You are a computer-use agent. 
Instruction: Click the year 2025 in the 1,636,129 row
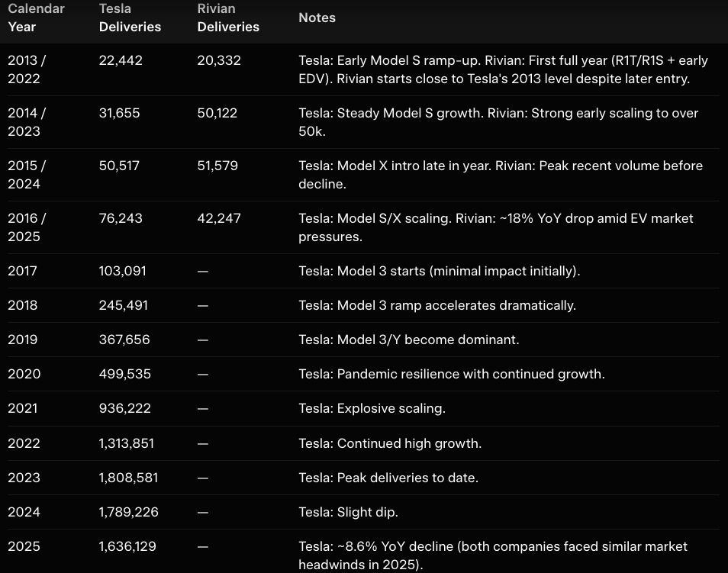pos(24,546)
